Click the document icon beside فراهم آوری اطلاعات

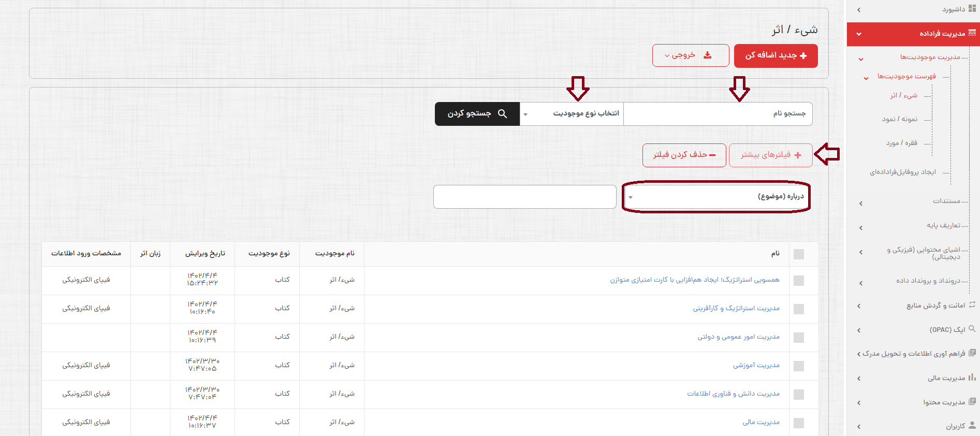pyautogui.click(x=972, y=353)
